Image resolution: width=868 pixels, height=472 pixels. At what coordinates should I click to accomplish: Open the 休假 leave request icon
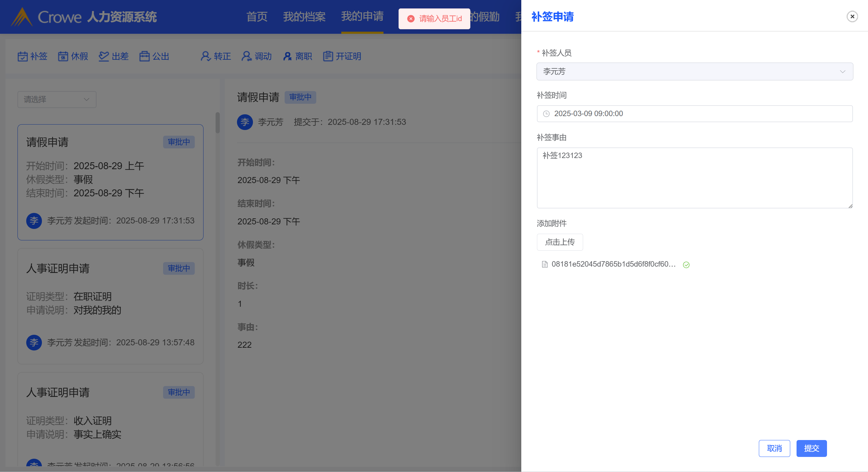[x=63, y=56]
